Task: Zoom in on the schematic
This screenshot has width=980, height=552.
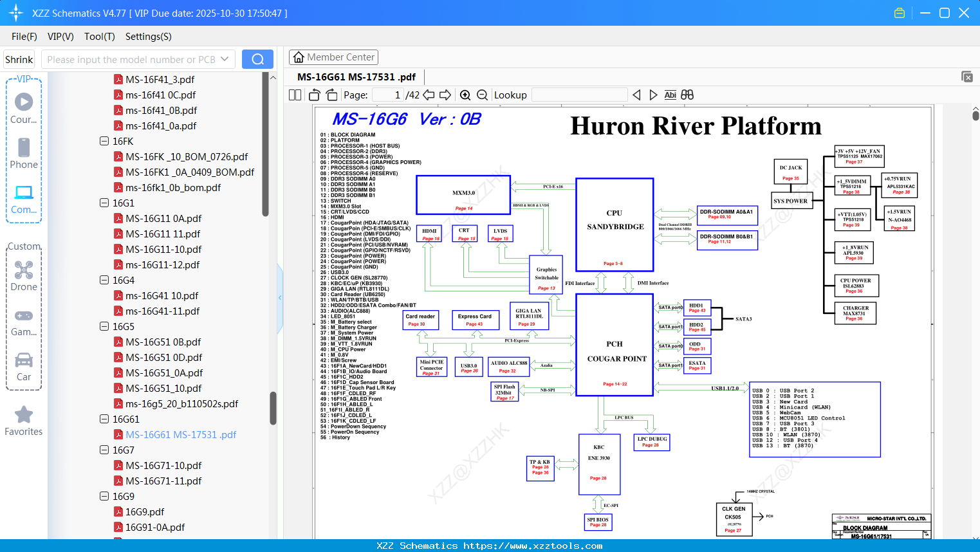Action: pyautogui.click(x=465, y=95)
